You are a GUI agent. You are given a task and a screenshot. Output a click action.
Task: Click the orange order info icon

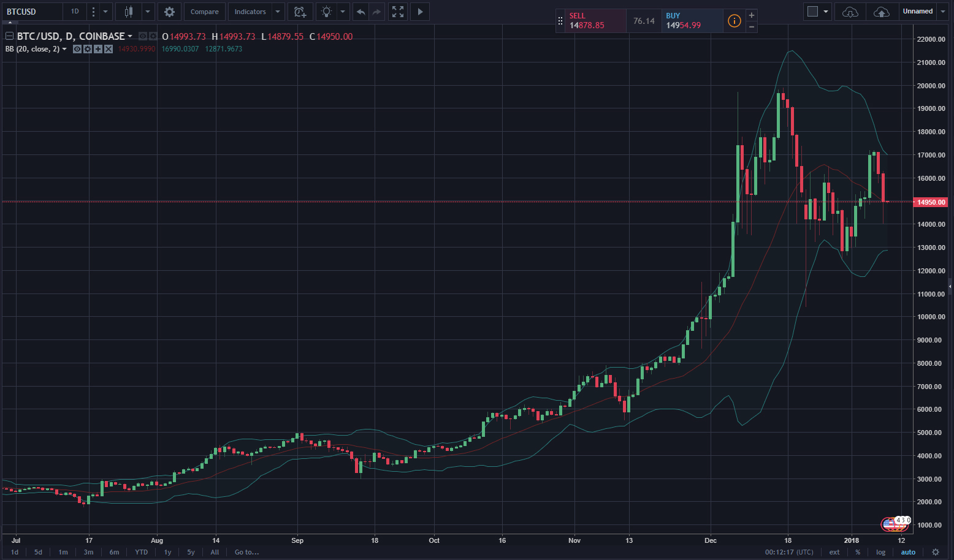pyautogui.click(x=734, y=21)
